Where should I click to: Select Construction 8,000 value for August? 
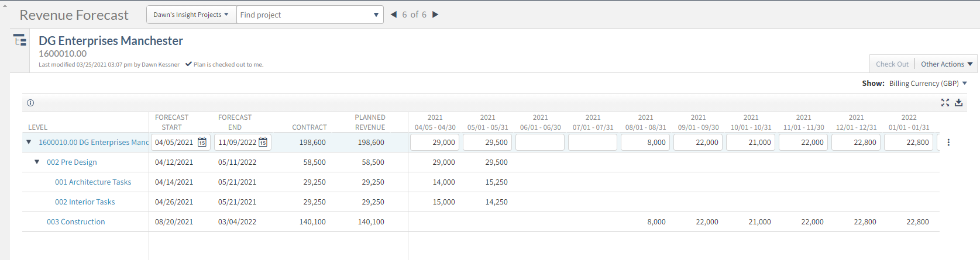click(656, 222)
